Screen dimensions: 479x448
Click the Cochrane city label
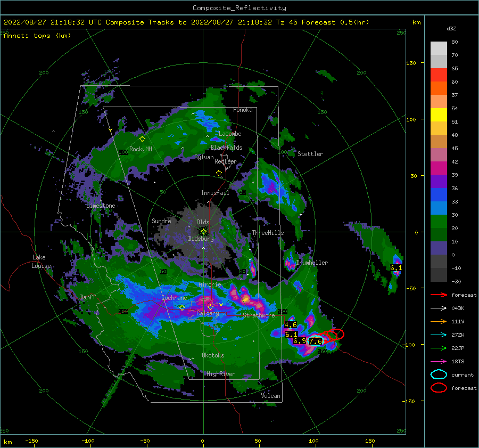point(174,298)
